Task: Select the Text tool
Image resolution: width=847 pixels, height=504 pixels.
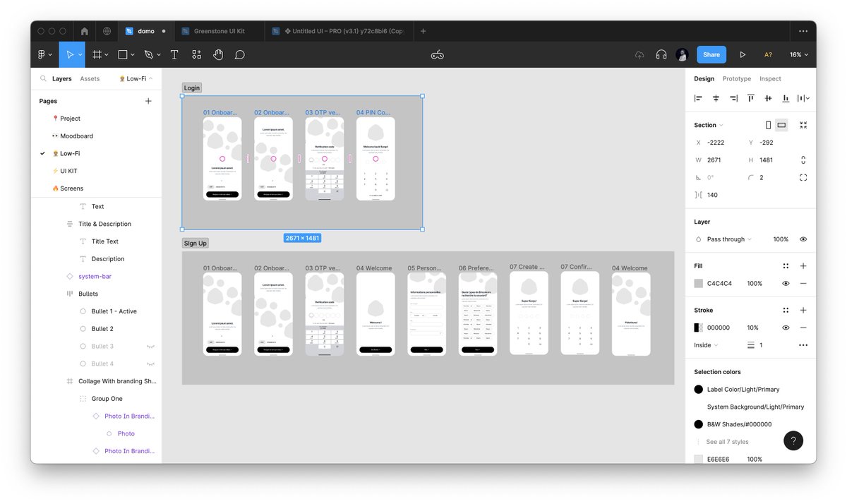Action: point(174,54)
